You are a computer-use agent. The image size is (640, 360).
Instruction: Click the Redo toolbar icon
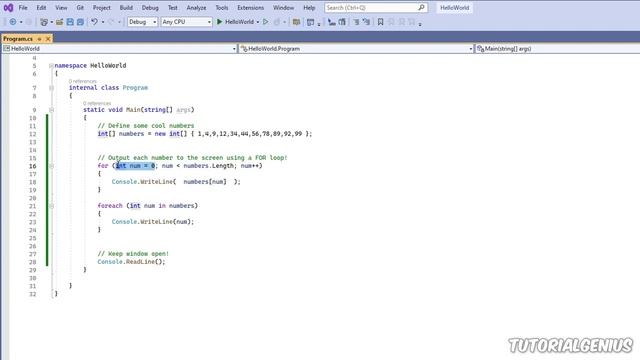coord(111,22)
